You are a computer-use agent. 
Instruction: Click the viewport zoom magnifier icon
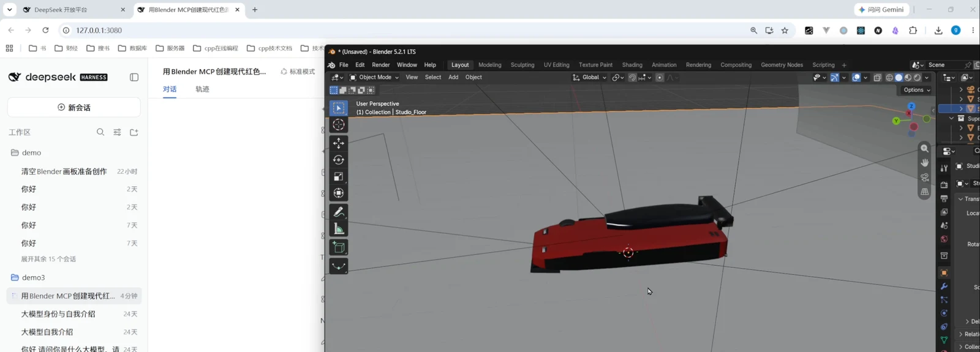(x=925, y=149)
